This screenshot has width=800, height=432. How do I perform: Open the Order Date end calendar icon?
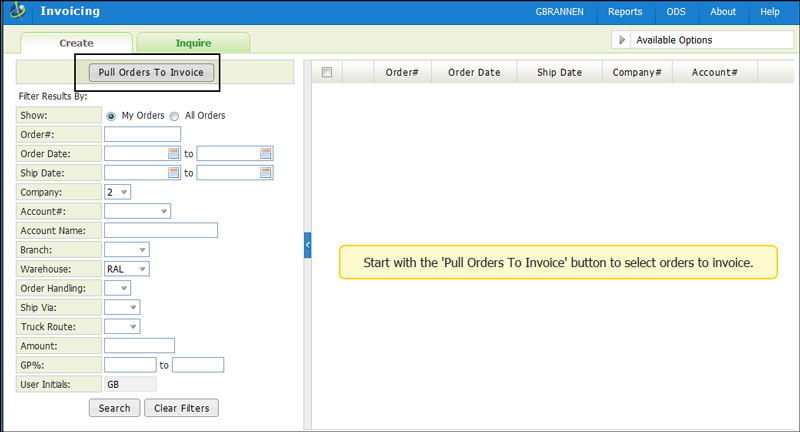(266, 154)
